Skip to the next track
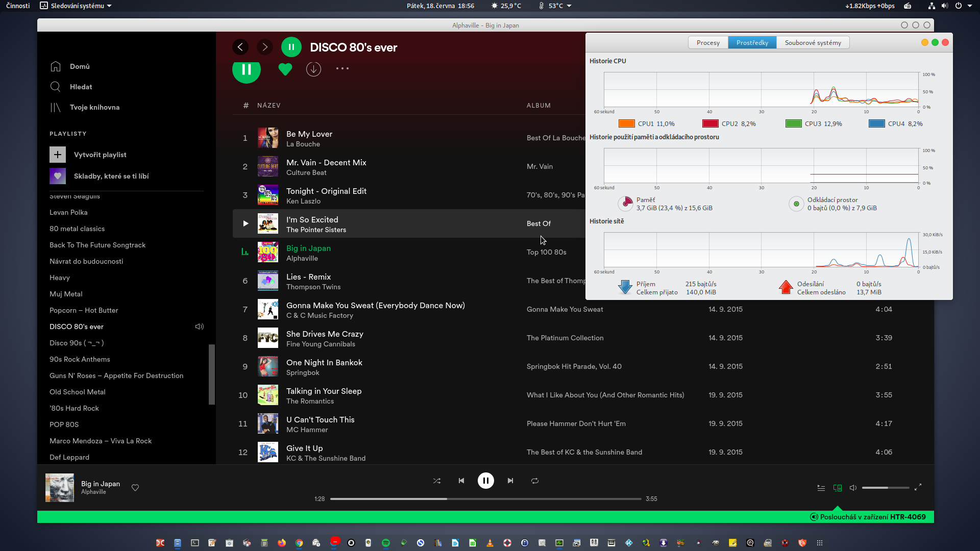 510,481
